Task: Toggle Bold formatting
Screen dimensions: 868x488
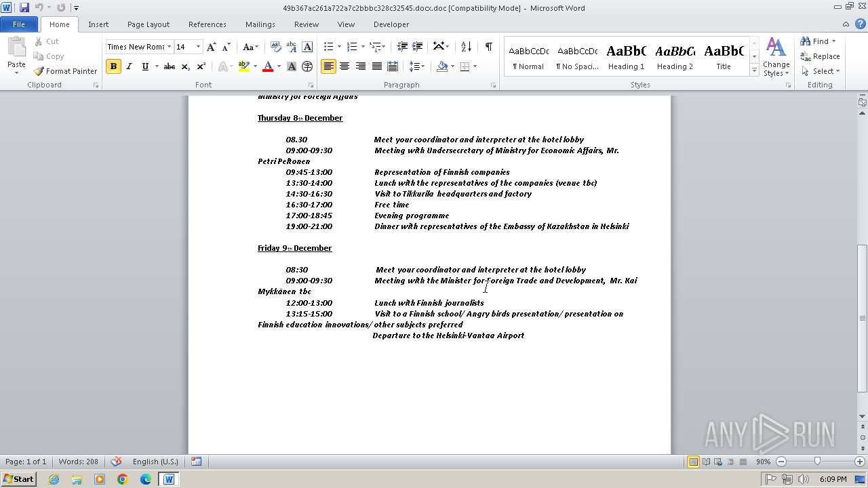Action: coord(113,66)
